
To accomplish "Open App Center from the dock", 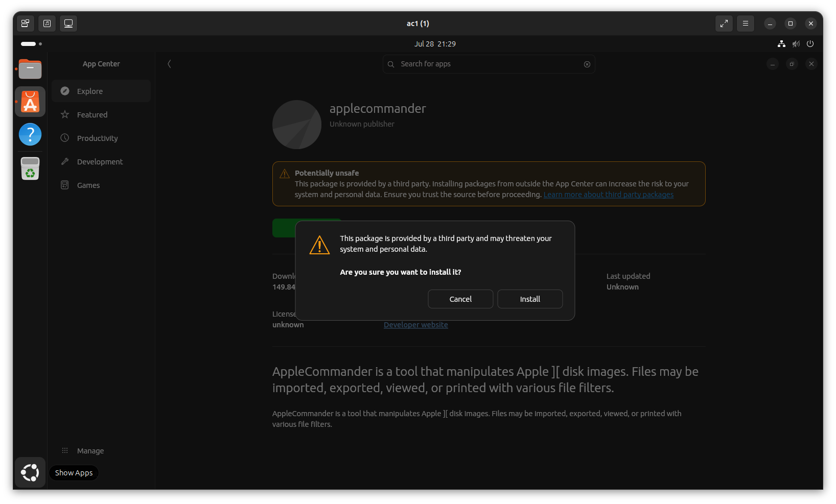I will [30, 102].
